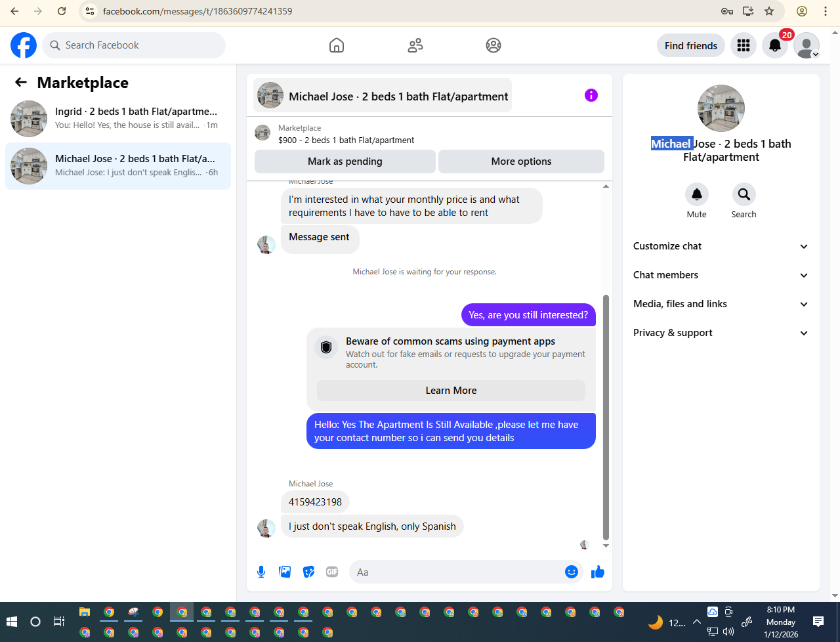View site information icon in address bar
This screenshot has width=840, height=642.
pos(91,11)
